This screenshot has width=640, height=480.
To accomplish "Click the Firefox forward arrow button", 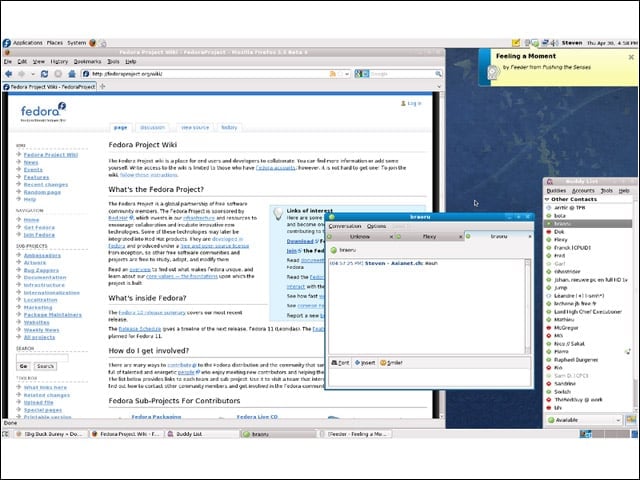I will [x=22, y=74].
